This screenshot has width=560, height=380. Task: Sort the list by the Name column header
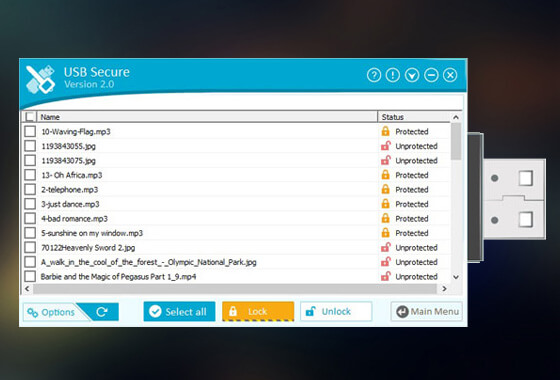207,117
